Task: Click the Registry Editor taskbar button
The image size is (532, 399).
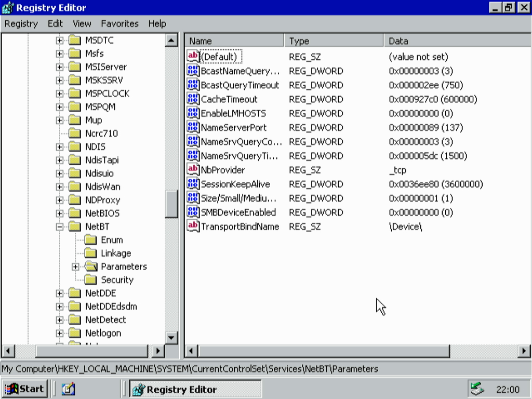Action: (x=195, y=389)
